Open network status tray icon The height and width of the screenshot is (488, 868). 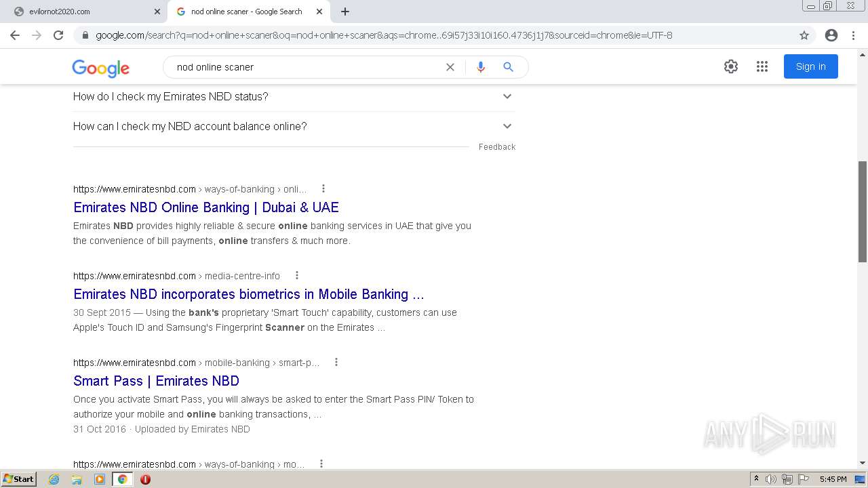click(787, 479)
